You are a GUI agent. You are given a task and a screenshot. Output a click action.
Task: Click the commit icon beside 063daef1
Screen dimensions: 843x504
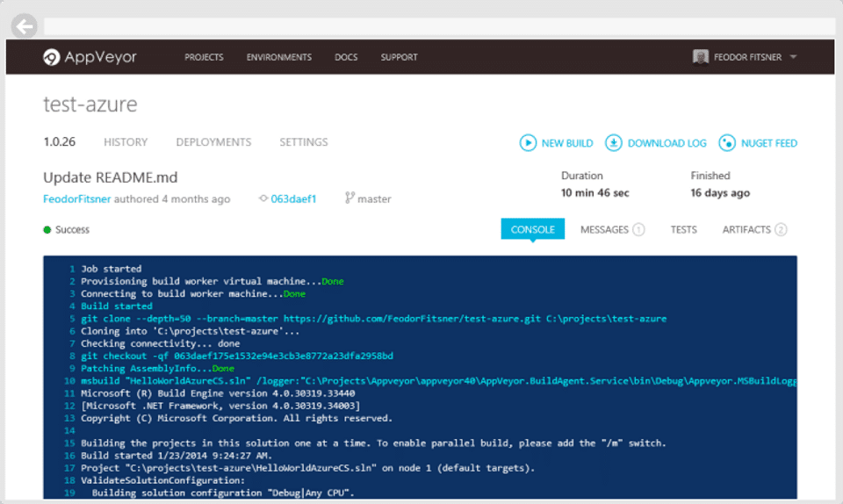(x=263, y=198)
